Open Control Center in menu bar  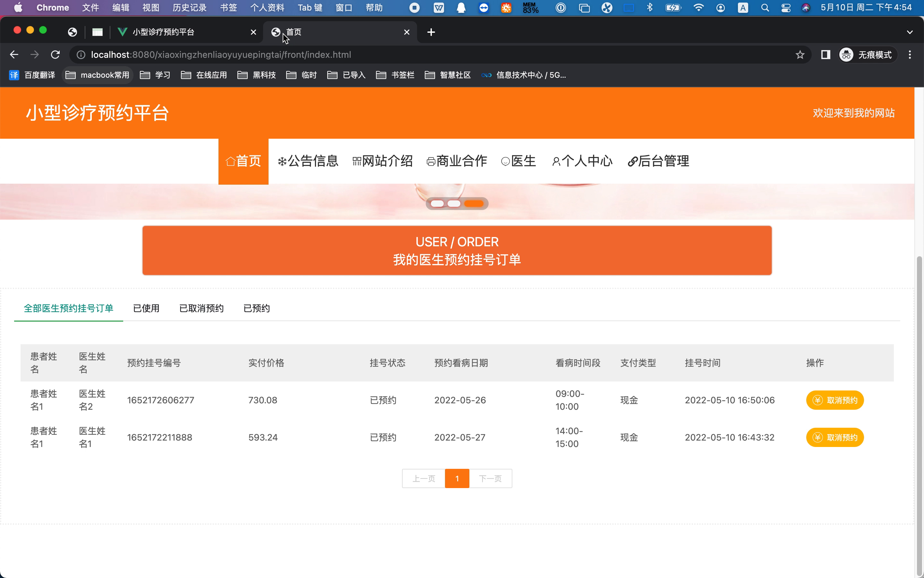click(x=786, y=8)
